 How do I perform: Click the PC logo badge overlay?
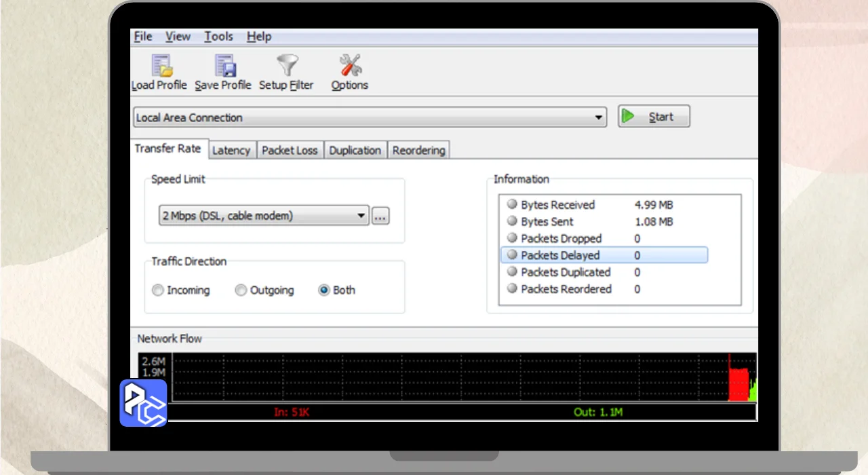[x=143, y=403]
